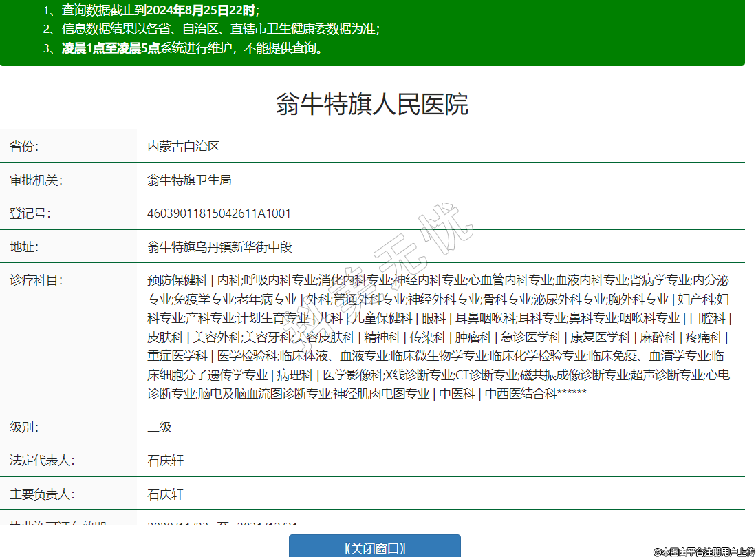Select the 地址 row label

24,247
